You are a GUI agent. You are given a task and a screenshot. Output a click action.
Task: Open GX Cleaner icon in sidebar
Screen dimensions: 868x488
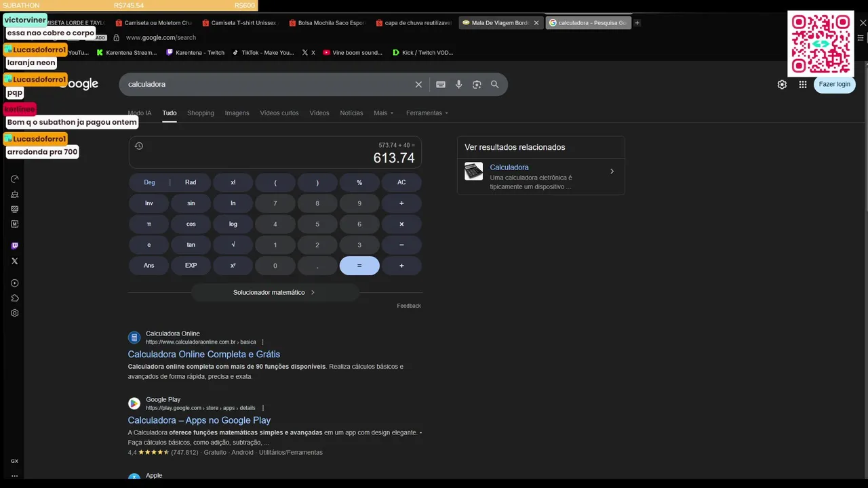(15, 194)
